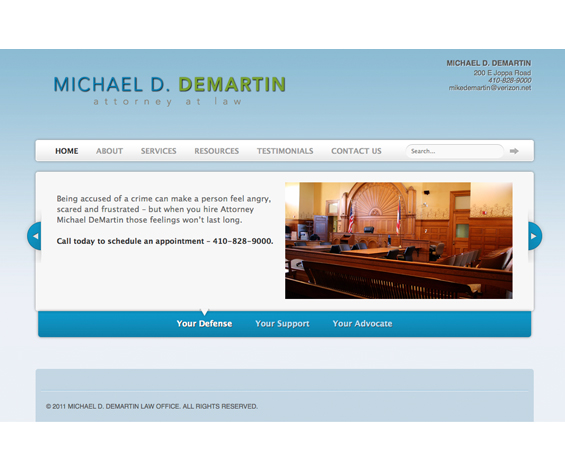Click the previous slide arrow button

click(x=35, y=236)
